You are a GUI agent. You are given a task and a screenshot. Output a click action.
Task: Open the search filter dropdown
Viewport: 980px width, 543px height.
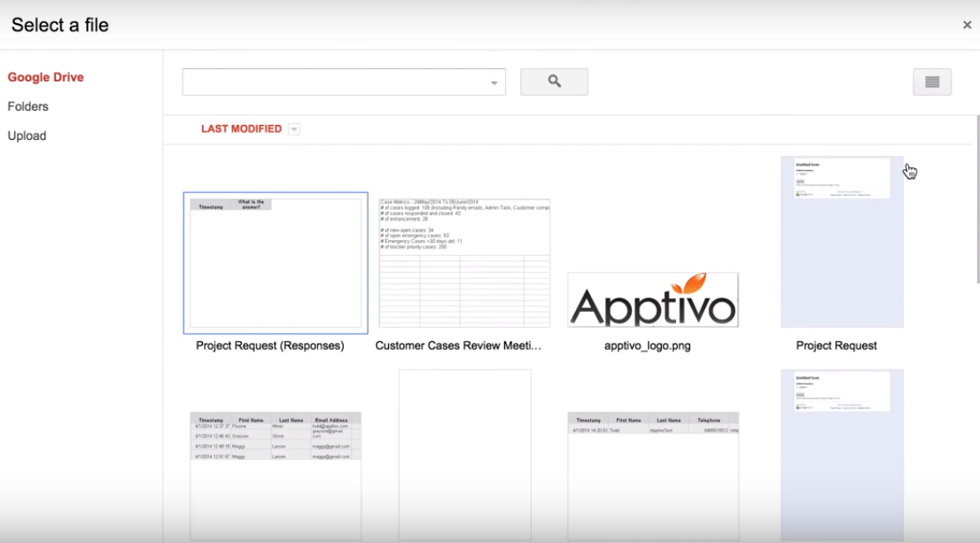click(x=494, y=81)
